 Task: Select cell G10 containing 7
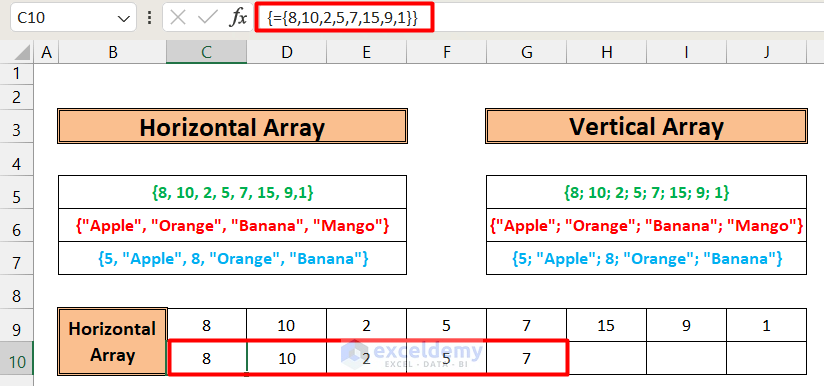(x=527, y=358)
